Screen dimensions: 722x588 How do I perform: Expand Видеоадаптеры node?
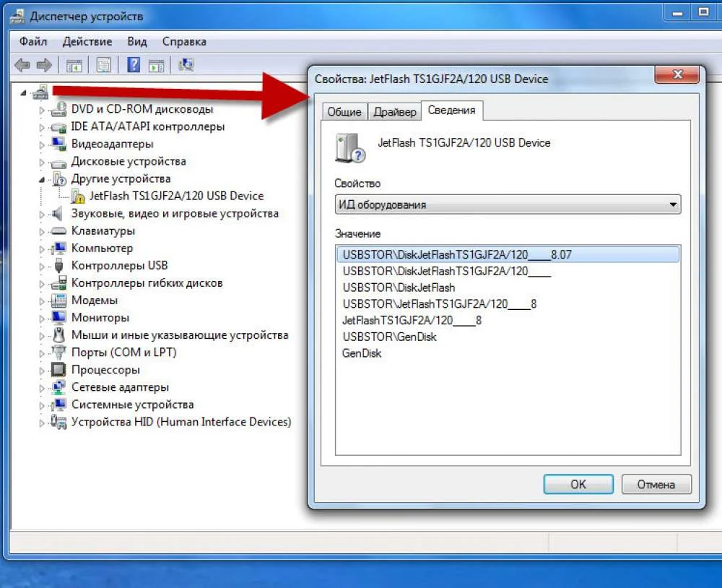41,144
